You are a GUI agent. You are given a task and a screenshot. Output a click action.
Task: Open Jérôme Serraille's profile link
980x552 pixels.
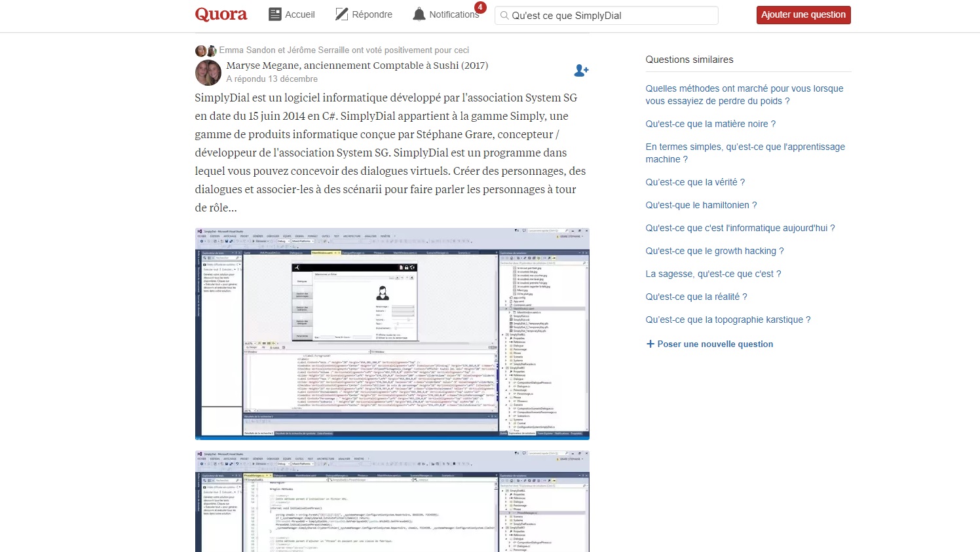(x=318, y=50)
